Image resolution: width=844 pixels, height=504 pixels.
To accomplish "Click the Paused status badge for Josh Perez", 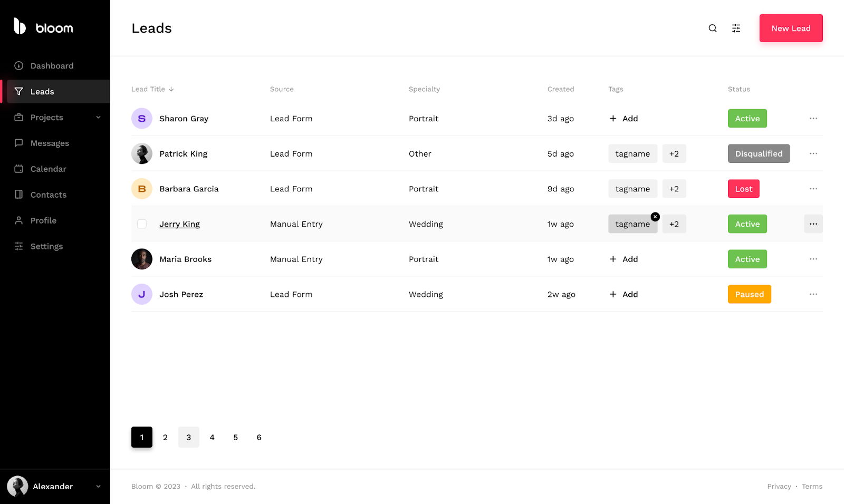I will pyautogui.click(x=749, y=294).
